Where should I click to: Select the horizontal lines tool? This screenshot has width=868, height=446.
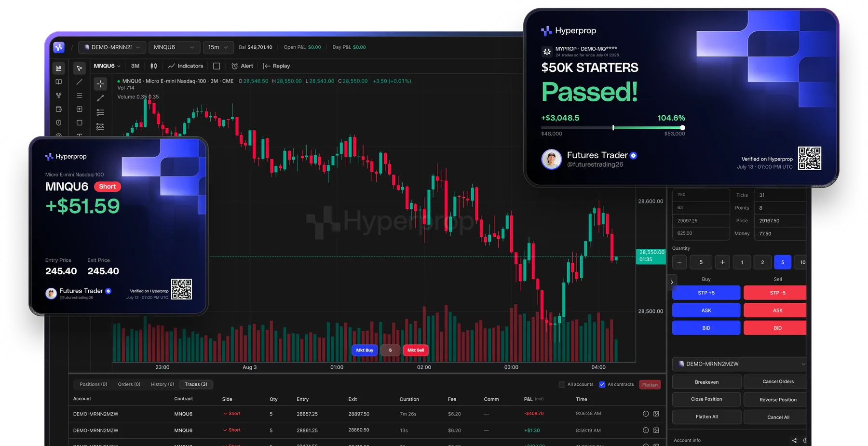pyautogui.click(x=80, y=95)
